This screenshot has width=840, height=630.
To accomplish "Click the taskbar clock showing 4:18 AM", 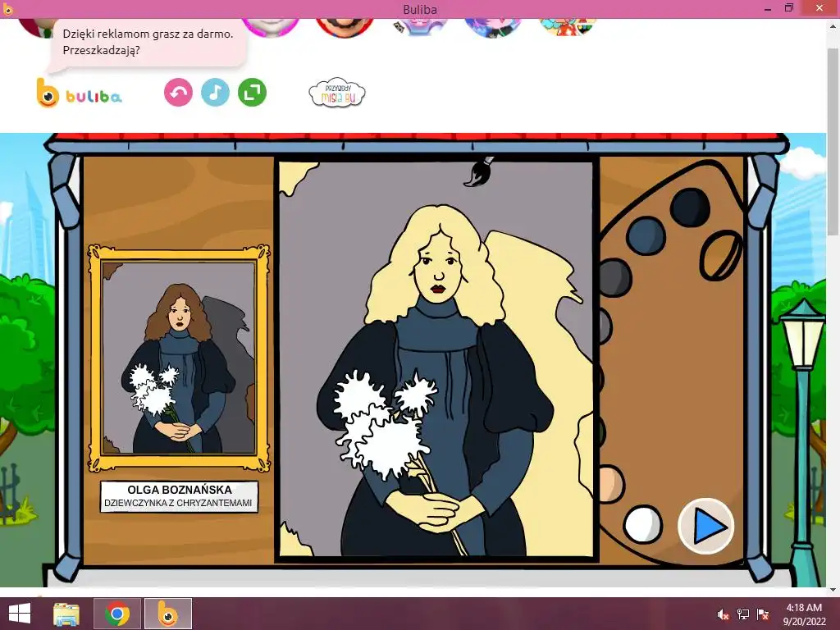I will [804, 614].
